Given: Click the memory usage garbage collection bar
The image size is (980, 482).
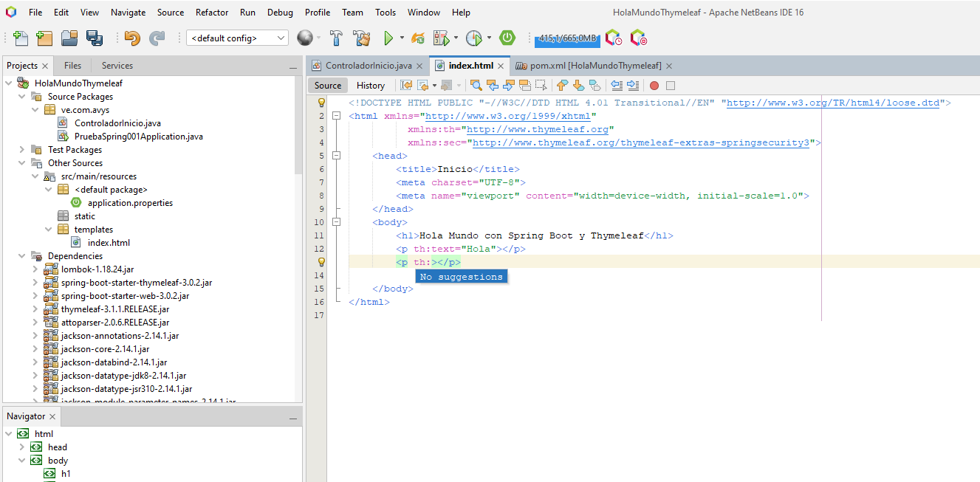Looking at the screenshot, I should pos(567,38).
